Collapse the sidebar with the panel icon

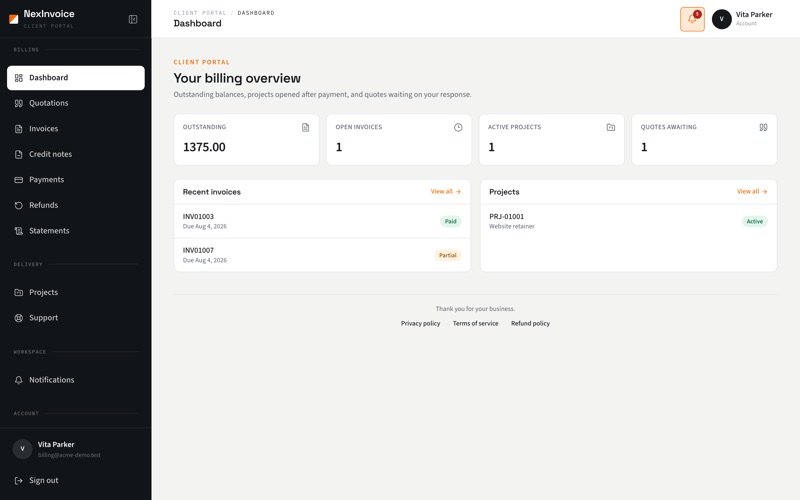[x=133, y=19]
